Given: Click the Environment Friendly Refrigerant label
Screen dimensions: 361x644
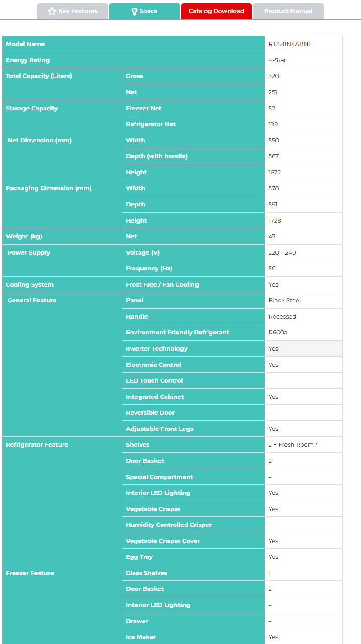Looking at the screenshot, I should (x=177, y=333).
